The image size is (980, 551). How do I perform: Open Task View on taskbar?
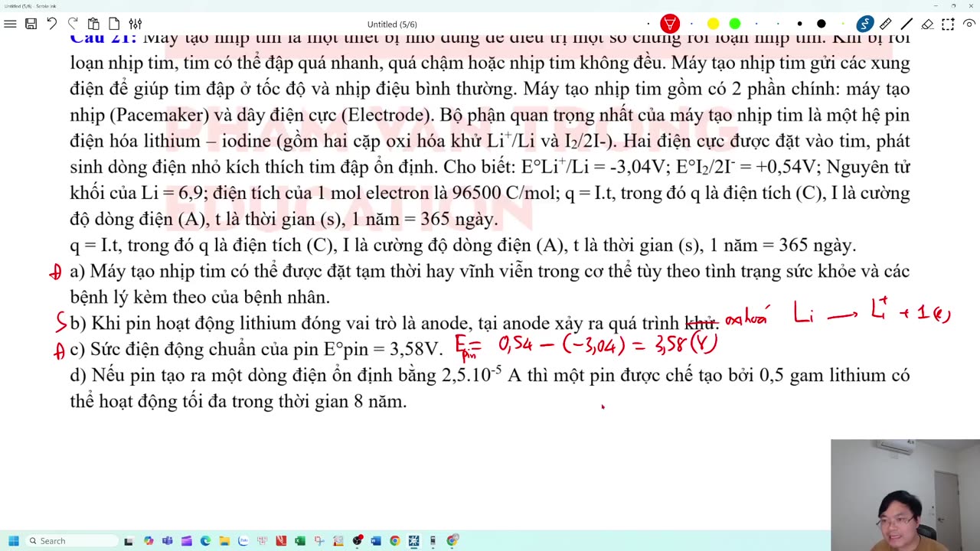[129, 541]
